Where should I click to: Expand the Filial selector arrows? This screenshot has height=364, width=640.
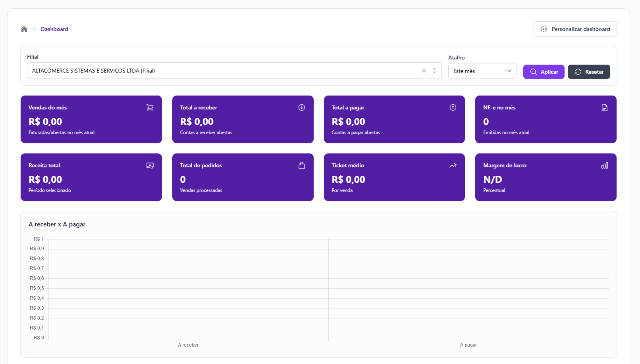(x=434, y=71)
